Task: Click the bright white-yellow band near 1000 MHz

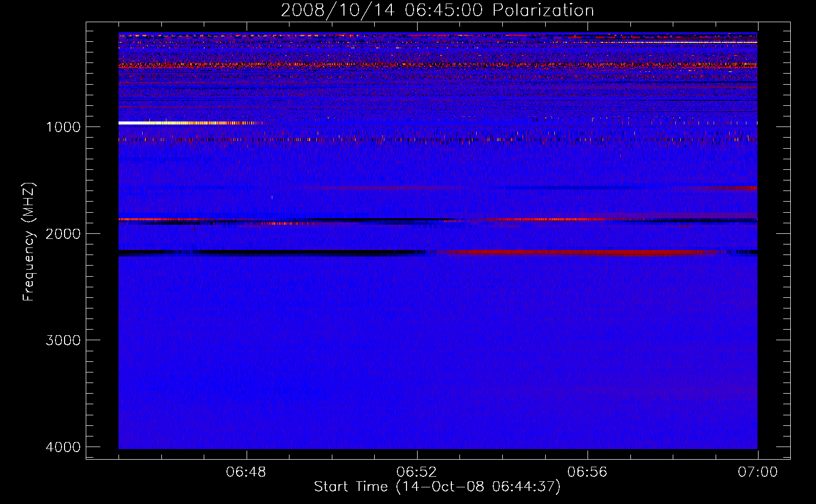Action: pyautogui.click(x=192, y=123)
